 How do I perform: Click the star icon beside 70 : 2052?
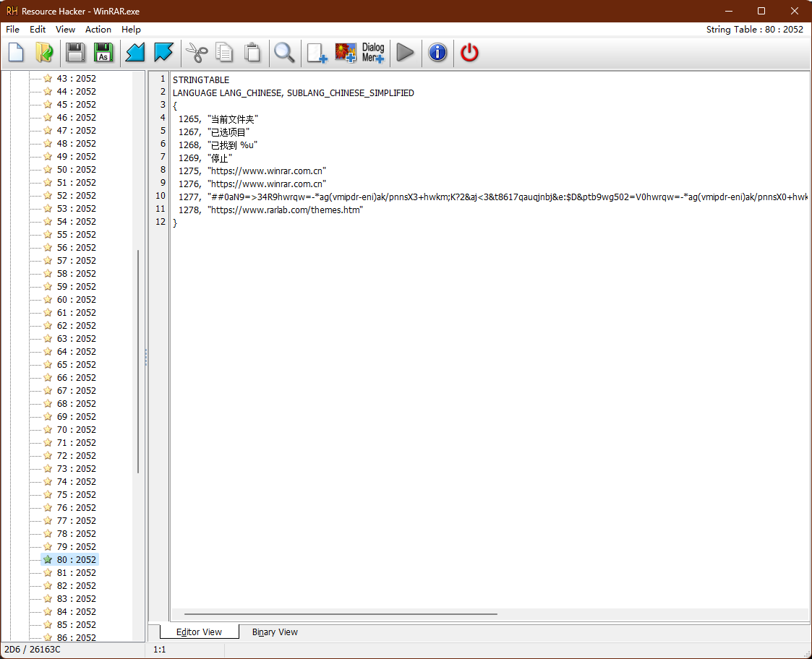[x=48, y=429]
